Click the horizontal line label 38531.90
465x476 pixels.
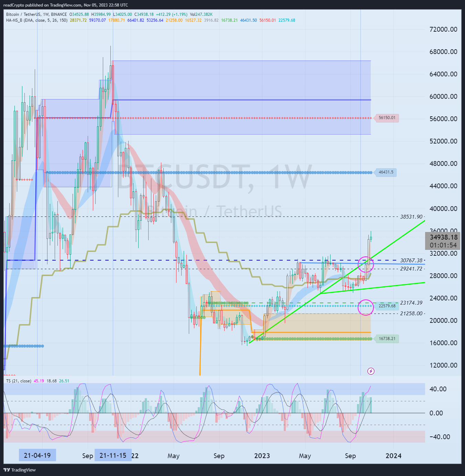pyautogui.click(x=411, y=217)
